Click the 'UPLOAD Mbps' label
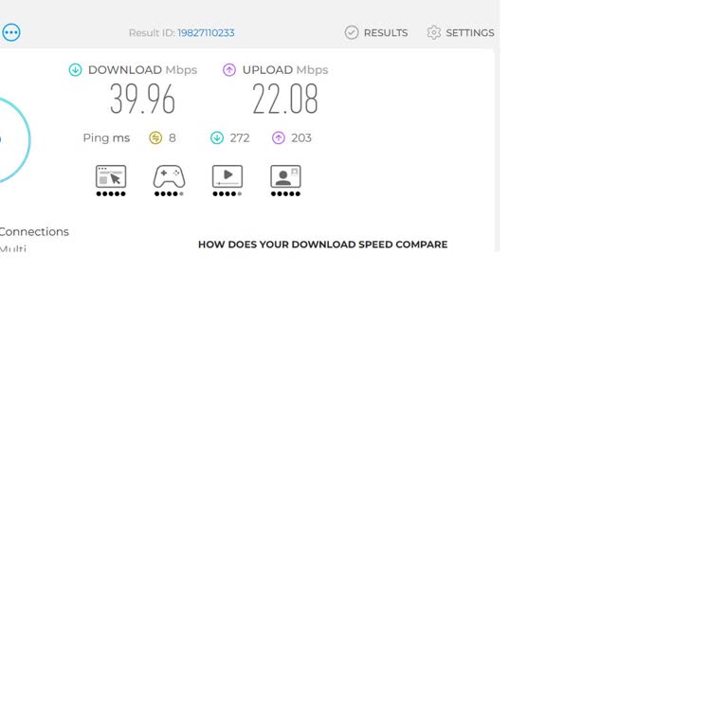The height and width of the screenshot is (728, 728). [285, 70]
